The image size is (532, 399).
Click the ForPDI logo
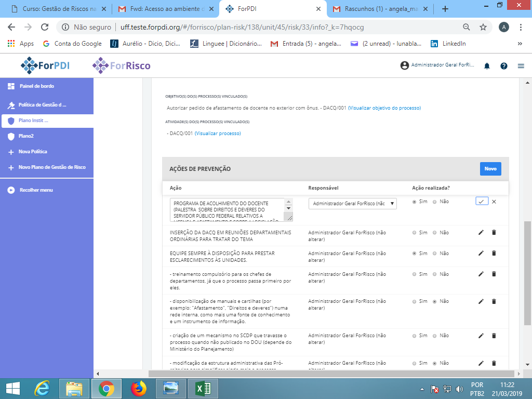[x=45, y=65]
